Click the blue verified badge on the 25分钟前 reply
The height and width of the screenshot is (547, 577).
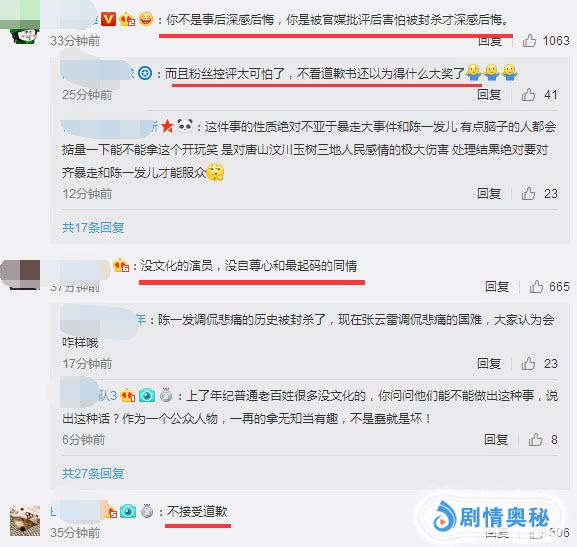pos(145,73)
